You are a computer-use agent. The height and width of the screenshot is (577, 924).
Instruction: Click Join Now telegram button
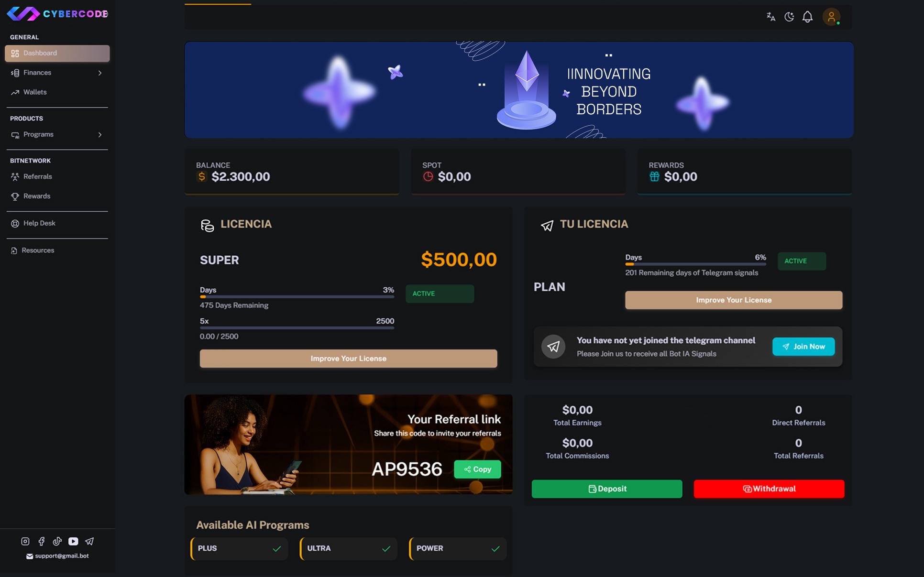(803, 347)
